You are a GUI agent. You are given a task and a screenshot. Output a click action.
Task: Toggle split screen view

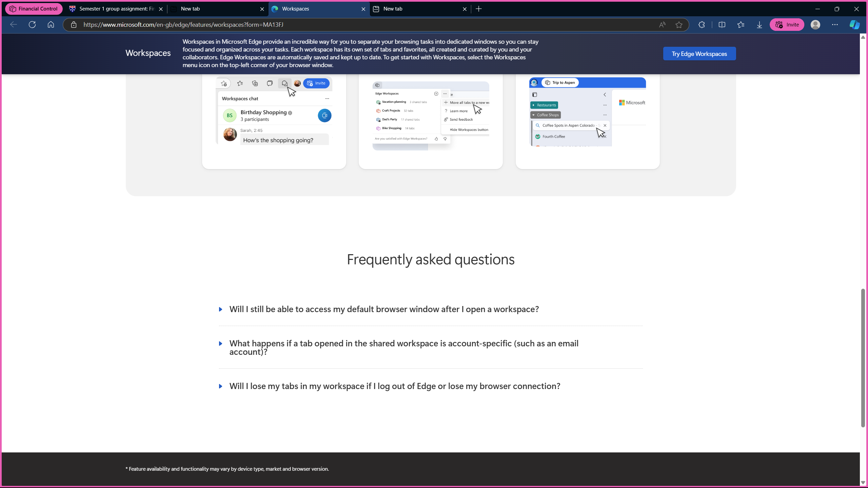pyautogui.click(x=722, y=24)
